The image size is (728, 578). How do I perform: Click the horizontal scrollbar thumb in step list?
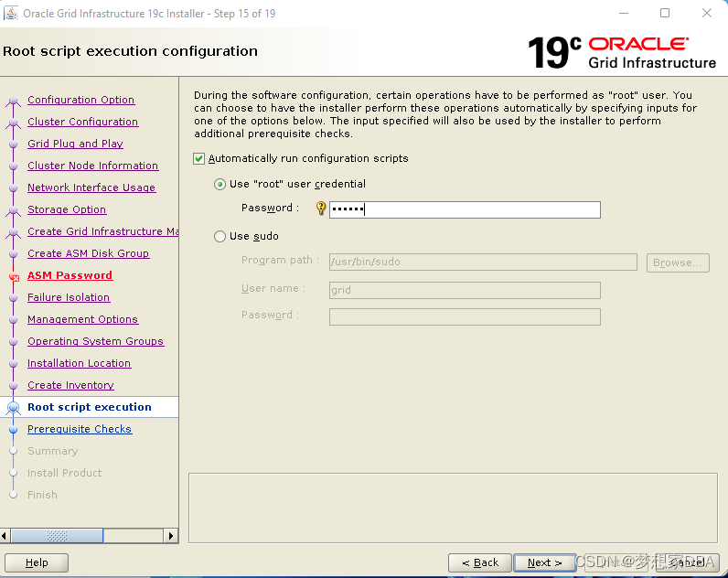(x=57, y=536)
